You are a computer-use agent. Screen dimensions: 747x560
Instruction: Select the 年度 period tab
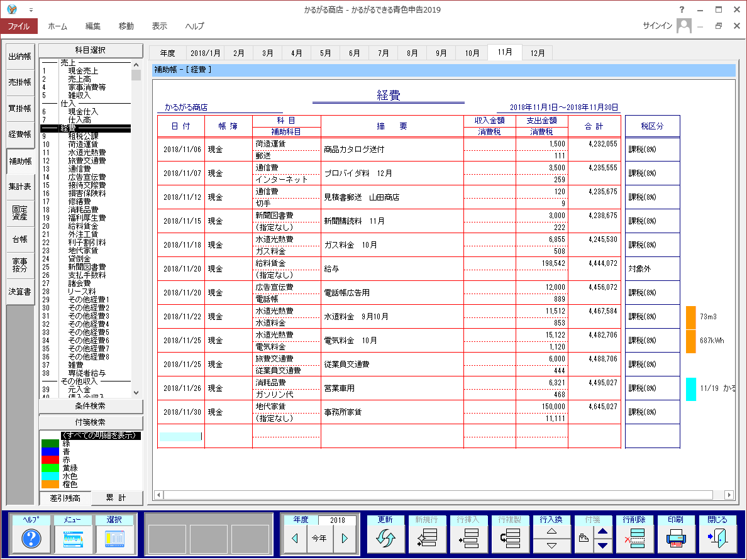click(168, 53)
